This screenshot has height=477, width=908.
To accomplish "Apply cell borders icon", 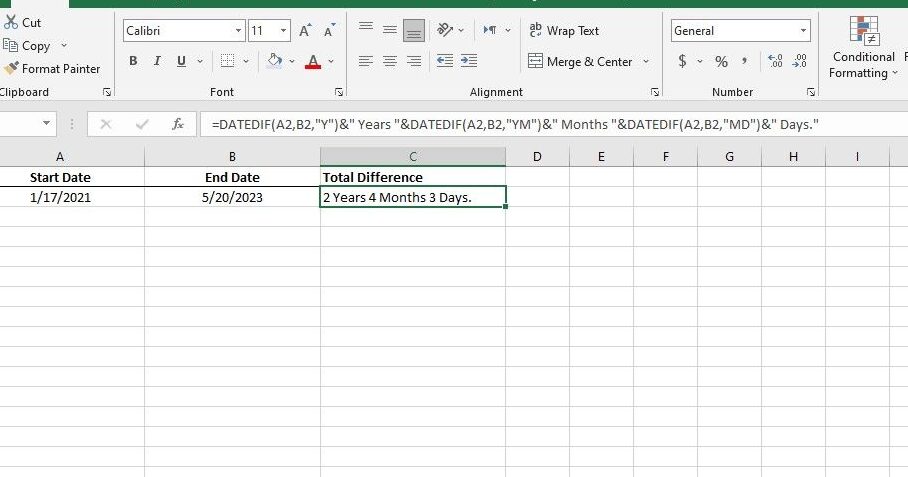I will (x=228, y=61).
